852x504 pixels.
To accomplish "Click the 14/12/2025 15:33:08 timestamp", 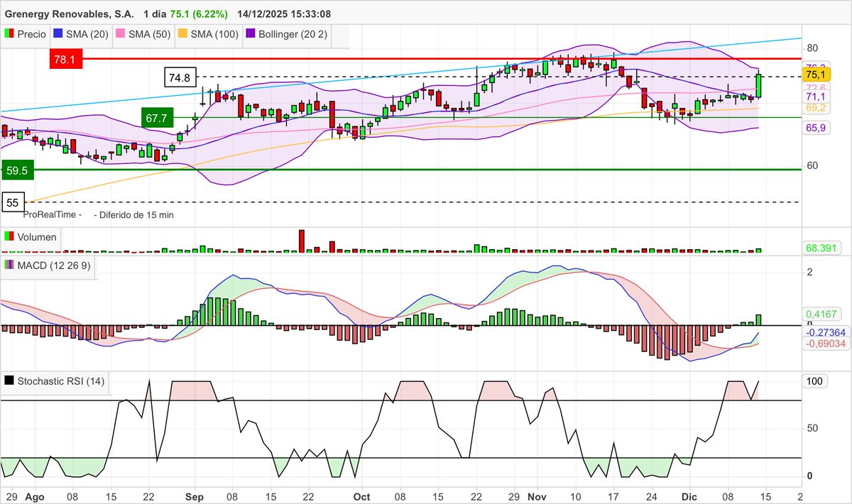I will click(284, 14).
